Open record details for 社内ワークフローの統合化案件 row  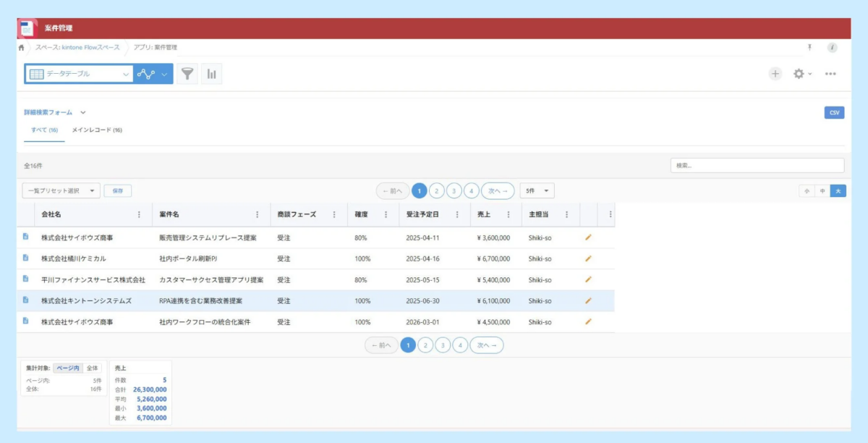coord(25,321)
